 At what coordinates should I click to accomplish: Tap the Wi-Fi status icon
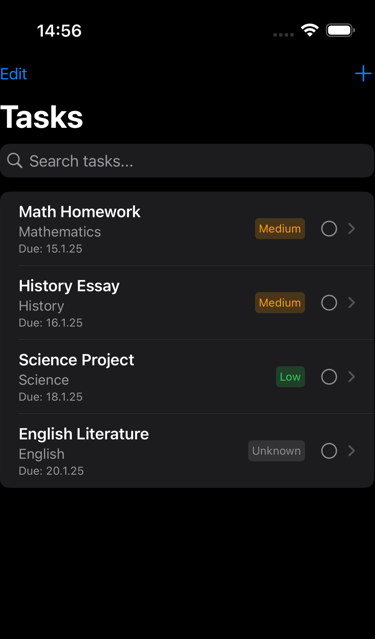click(x=310, y=31)
